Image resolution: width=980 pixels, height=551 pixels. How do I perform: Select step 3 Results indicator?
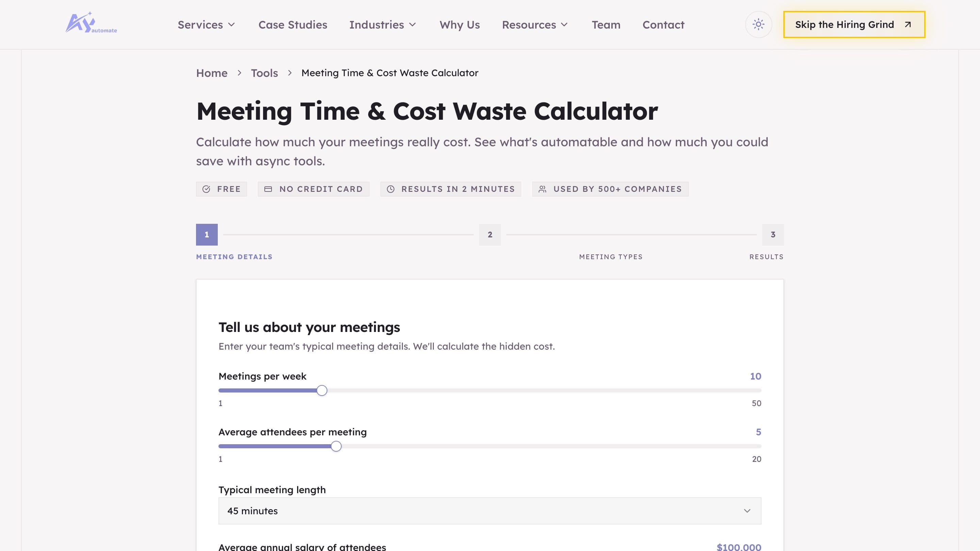pyautogui.click(x=773, y=235)
